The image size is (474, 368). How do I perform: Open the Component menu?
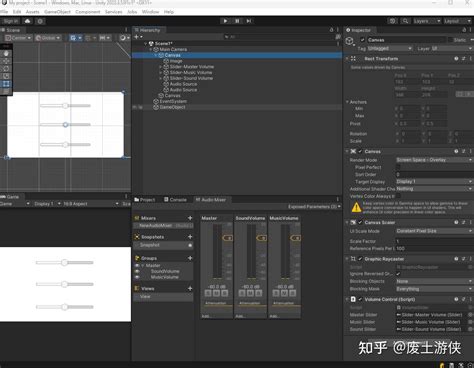click(x=88, y=12)
